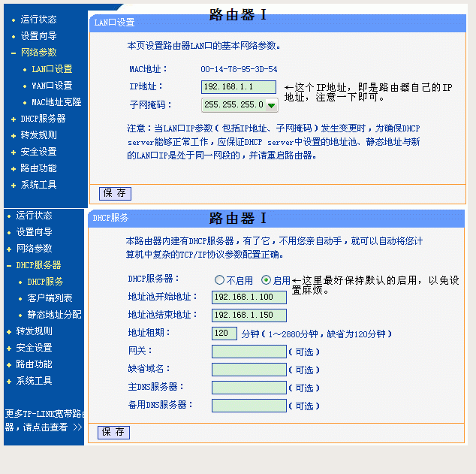The height and width of the screenshot is (474, 476).
Task: Select MAC地址克隆 submenu item
Action: (56, 102)
